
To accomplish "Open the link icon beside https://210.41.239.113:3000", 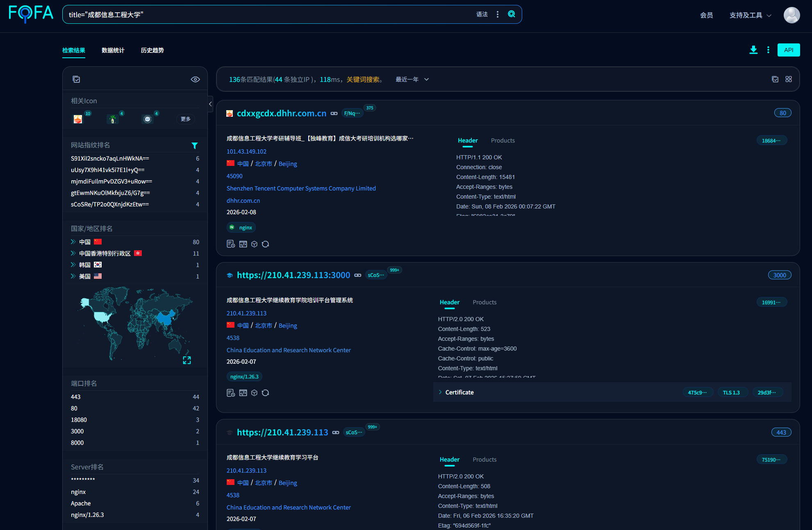I will coord(358,275).
